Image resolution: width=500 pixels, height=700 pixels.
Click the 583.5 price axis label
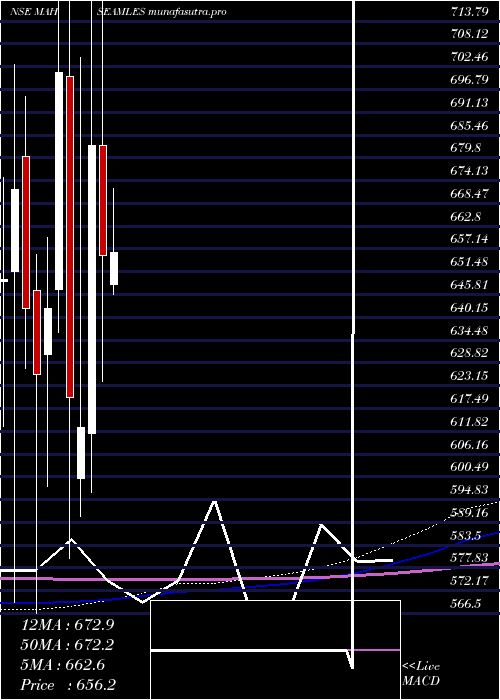click(466, 535)
